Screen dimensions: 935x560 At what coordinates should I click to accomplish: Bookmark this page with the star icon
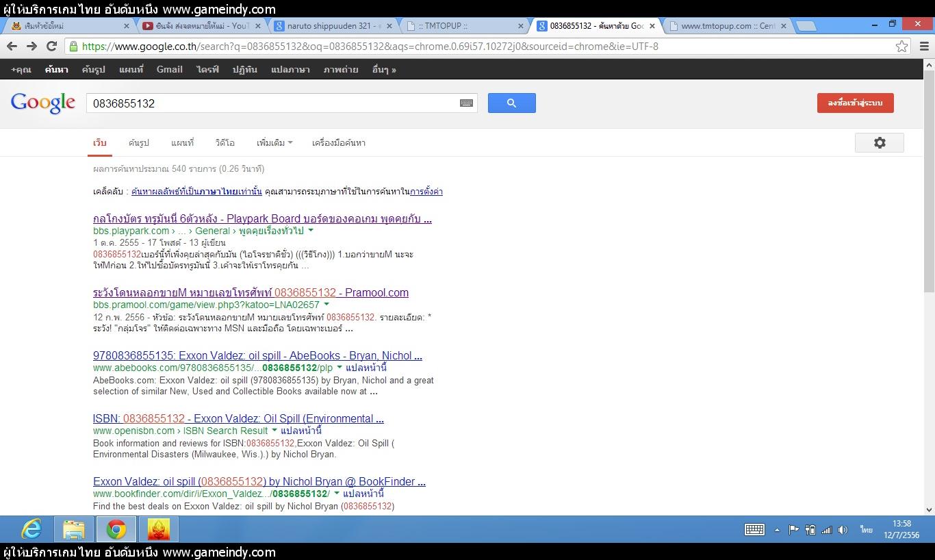click(901, 47)
